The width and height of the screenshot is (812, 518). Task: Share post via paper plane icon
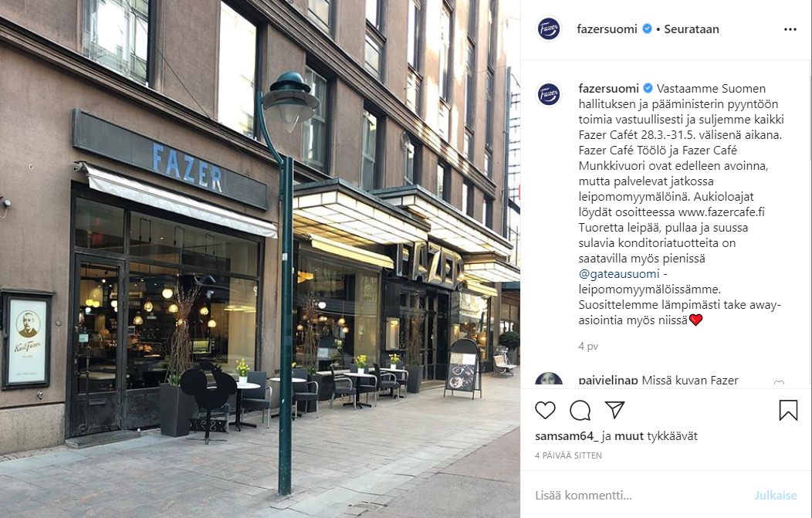pyautogui.click(x=614, y=410)
